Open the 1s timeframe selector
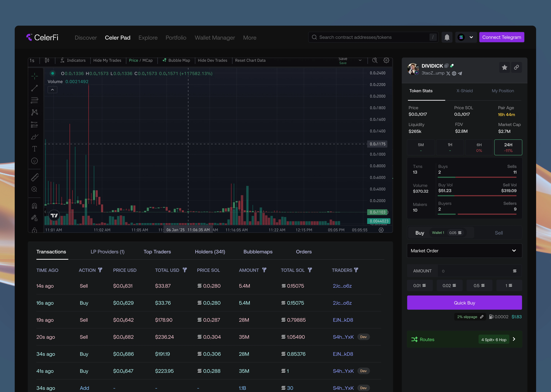The height and width of the screenshot is (392, 551). [x=32, y=60]
